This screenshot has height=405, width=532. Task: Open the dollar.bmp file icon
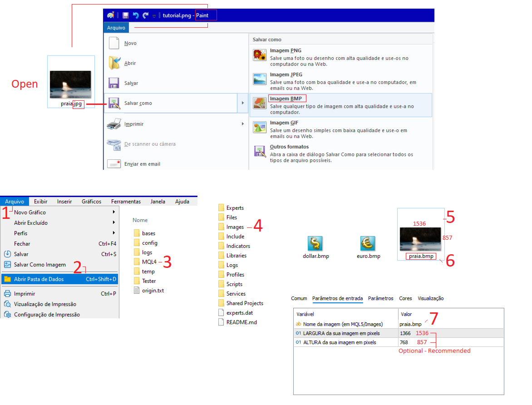tap(315, 243)
